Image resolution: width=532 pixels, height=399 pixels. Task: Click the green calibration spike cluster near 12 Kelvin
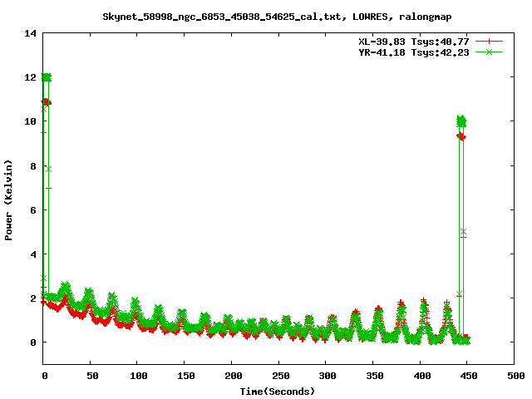[47, 77]
